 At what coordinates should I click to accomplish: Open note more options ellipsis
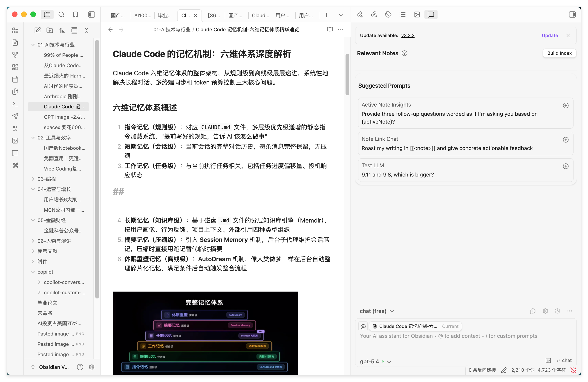click(340, 29)
